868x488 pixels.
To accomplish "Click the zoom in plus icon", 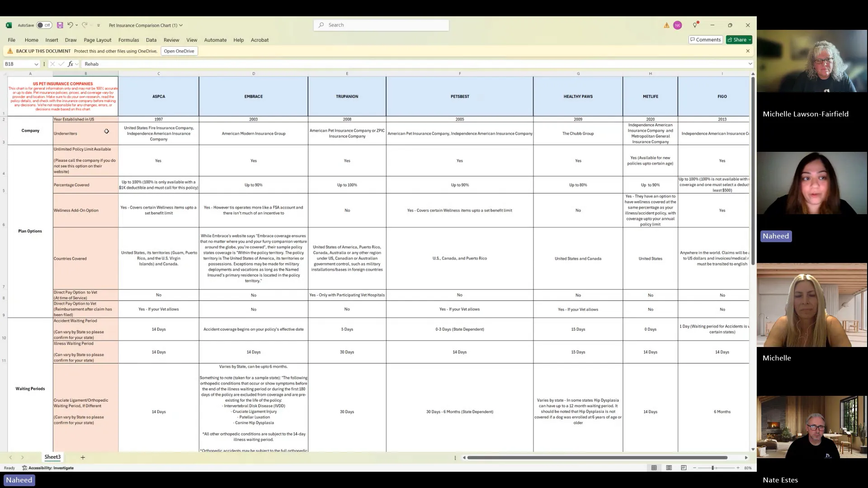I will (738, 468).
